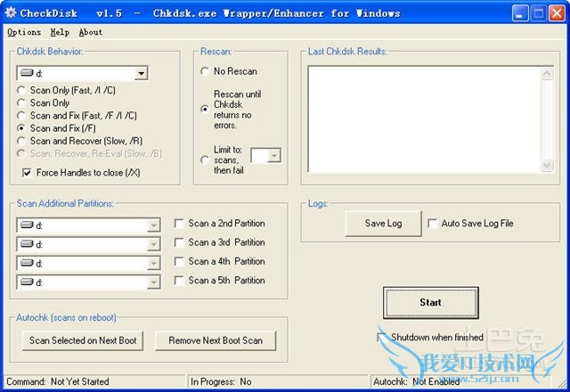Select Limit to scans, then fail
Viewport: 570px width, 392px height.
point(206,159)
